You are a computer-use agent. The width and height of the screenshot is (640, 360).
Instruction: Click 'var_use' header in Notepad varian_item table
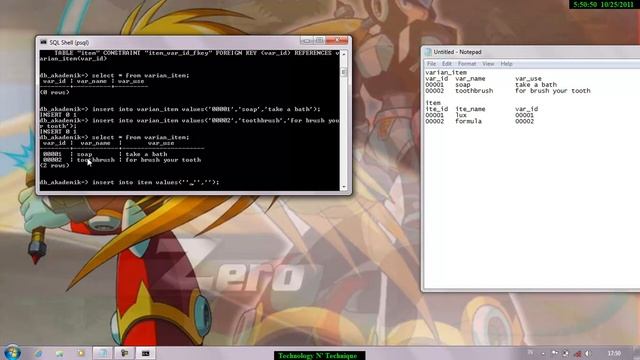tap(528, 79)
